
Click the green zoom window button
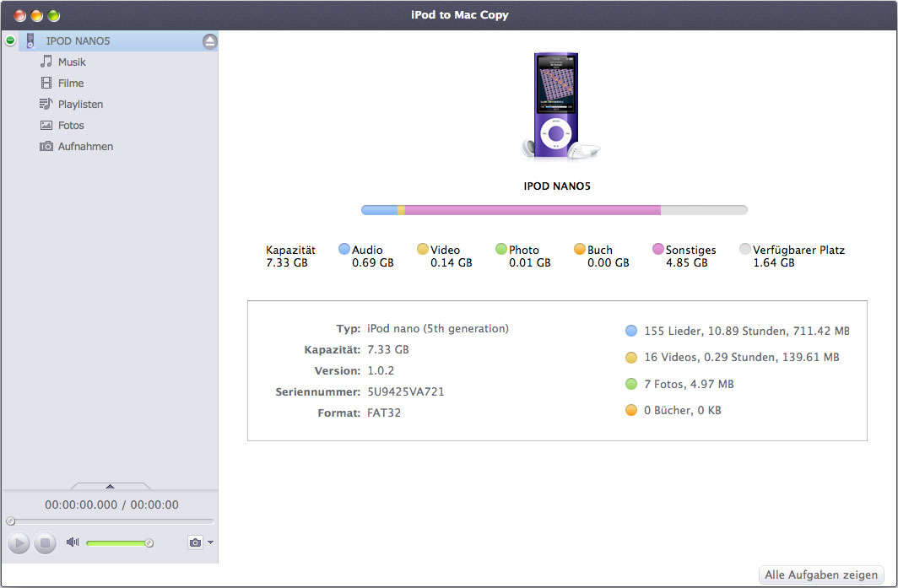(53, 15)
